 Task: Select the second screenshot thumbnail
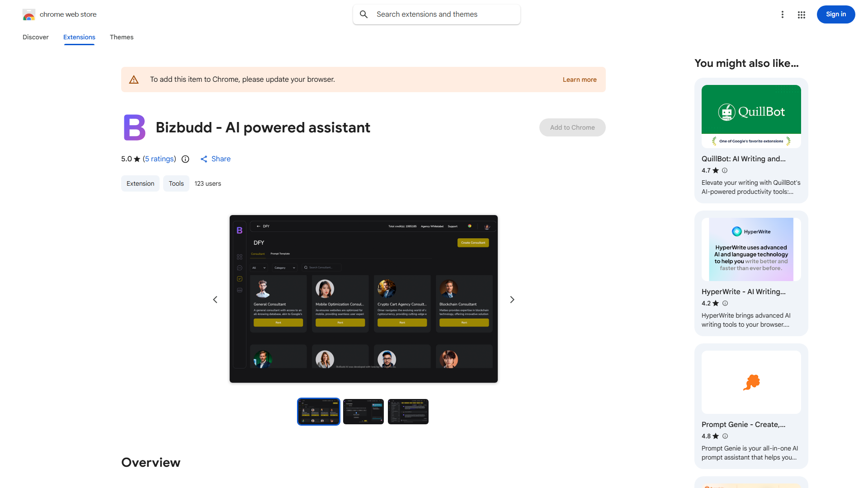coord(363,412)
